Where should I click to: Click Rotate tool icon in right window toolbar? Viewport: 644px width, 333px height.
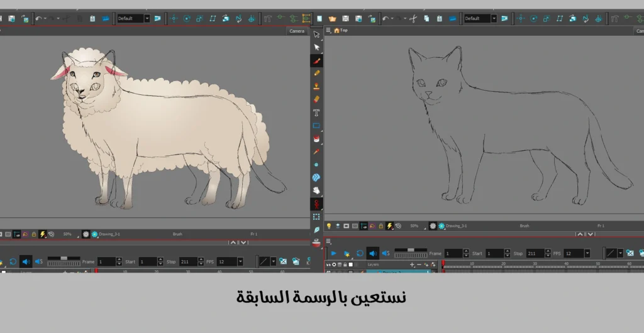tap(533, 18)
